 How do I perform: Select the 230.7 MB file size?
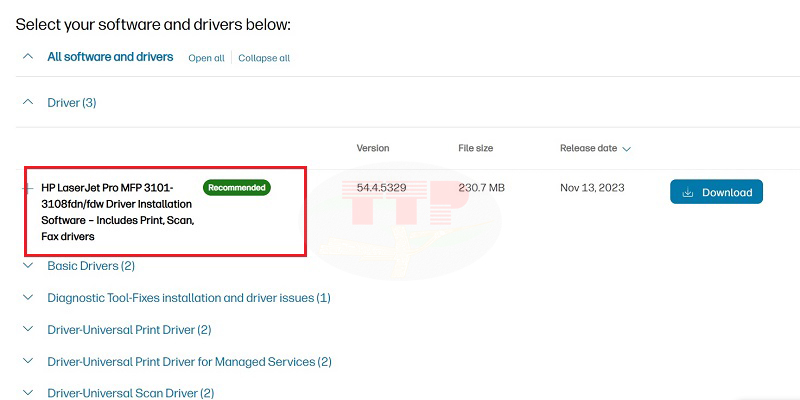click(481, 188)
